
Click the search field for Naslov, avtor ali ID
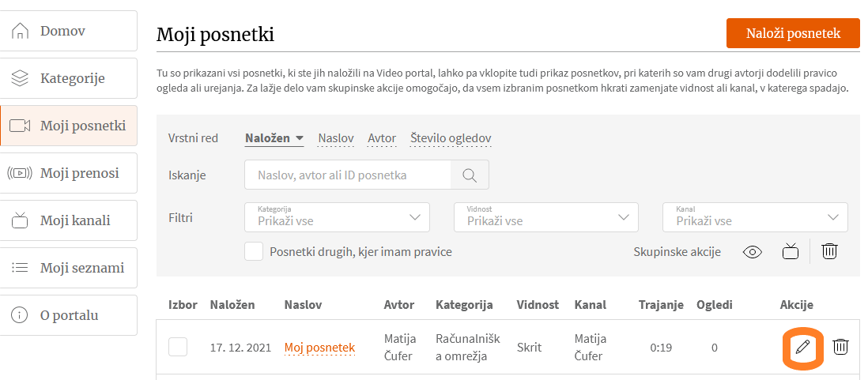coord(348,175)
